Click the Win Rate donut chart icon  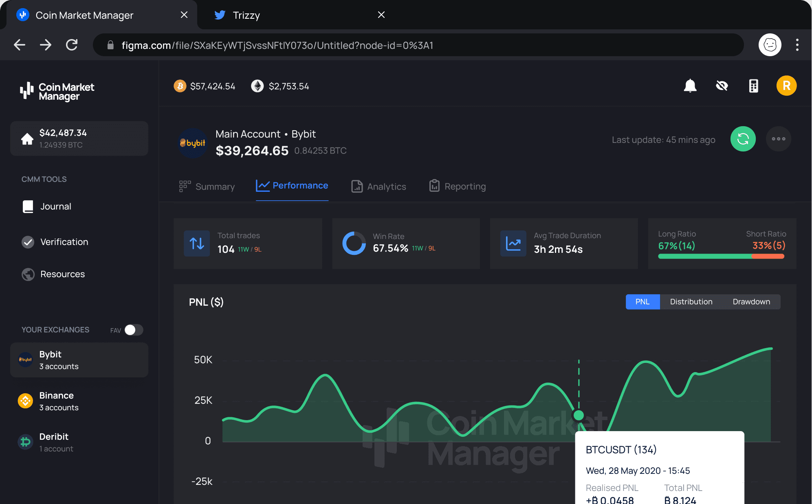(x=354, y=243)
